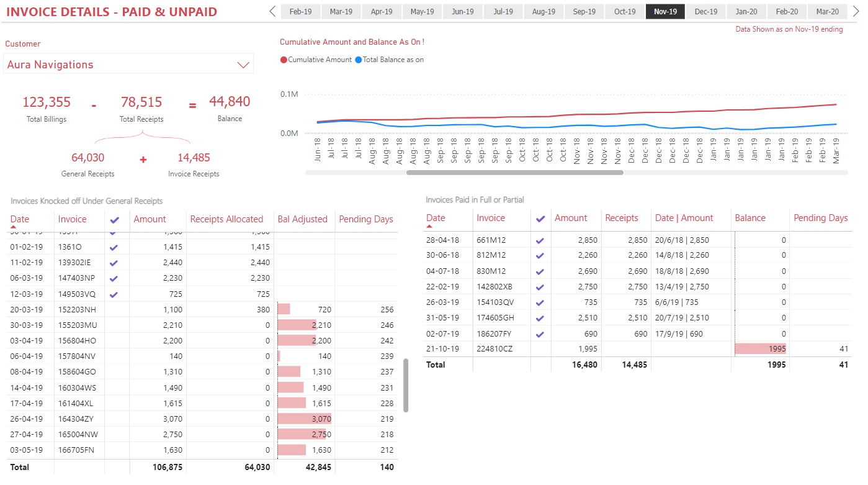Click checkmark column header in General Receipts table
The width and height of the screenshot is (868, 485).
[x=114, y=219]
